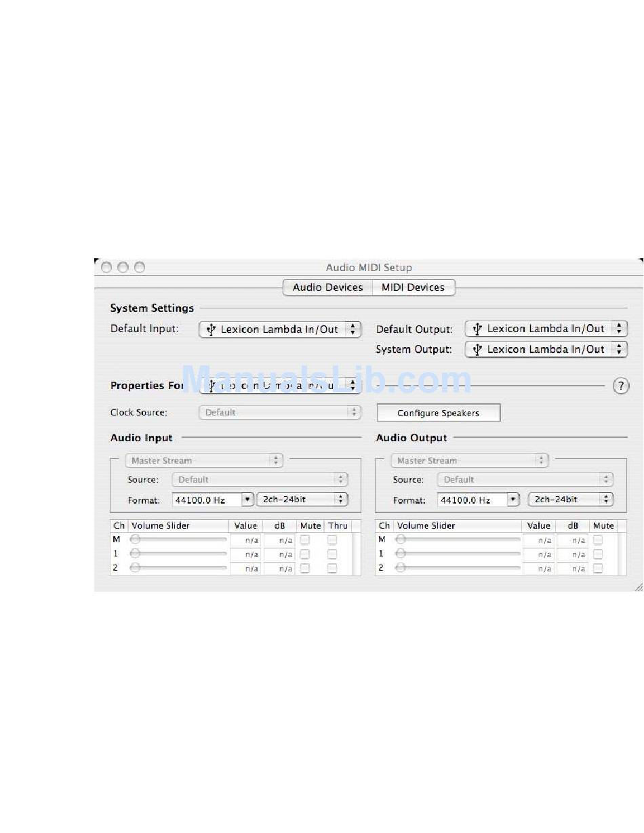Click the Configure Speakers button
The height and width of the screenshot is (833, 644).
438,413
